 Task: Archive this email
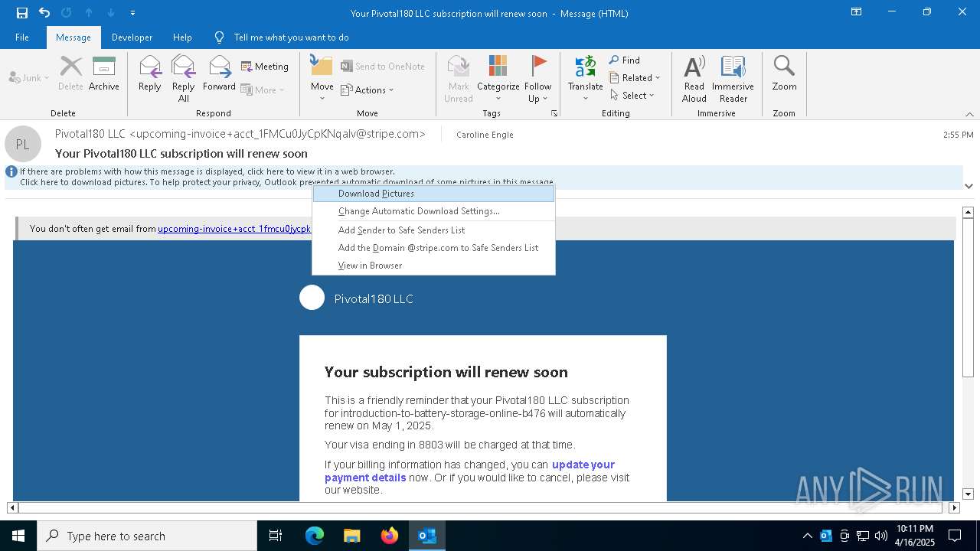[104, 73]
